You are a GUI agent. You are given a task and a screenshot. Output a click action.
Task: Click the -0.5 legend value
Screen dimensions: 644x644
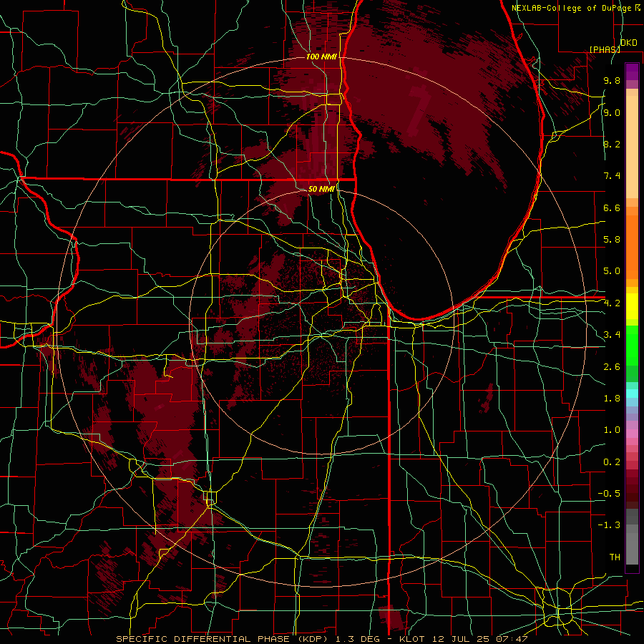pyautogui.click(x=609, y=494)
